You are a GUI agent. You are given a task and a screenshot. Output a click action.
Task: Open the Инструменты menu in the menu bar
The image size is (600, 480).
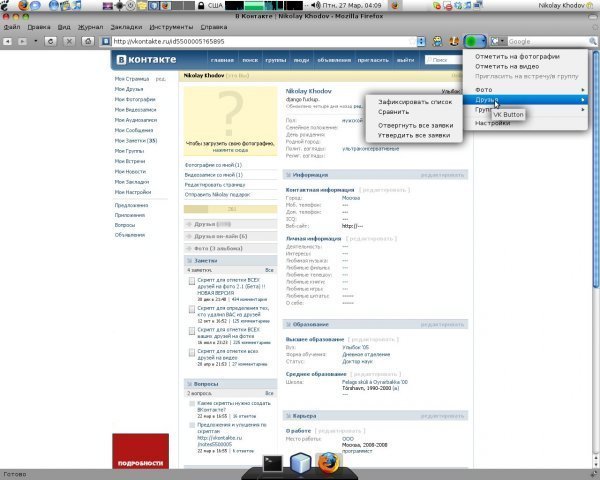(171, 27)
